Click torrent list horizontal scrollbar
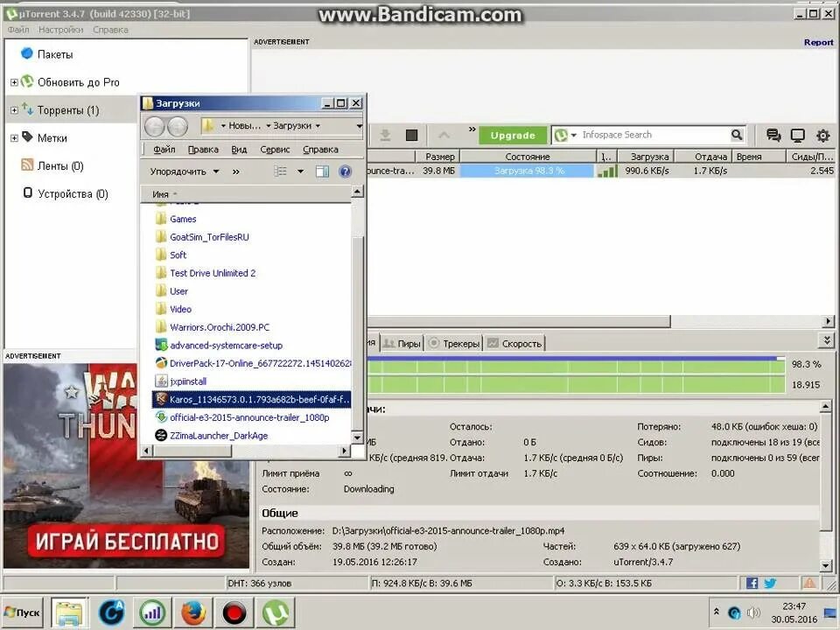 click(x=517, y=321)
